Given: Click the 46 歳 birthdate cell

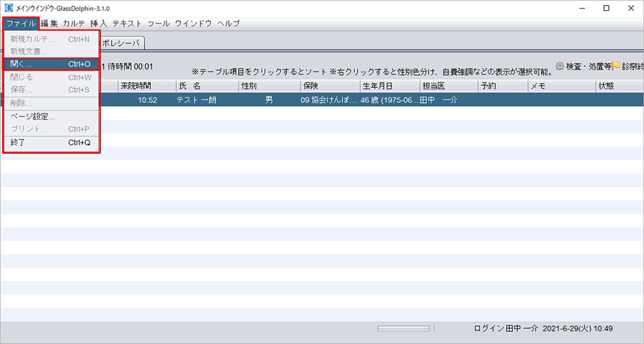Looking at the screenshot, I should tap(389, 99).
